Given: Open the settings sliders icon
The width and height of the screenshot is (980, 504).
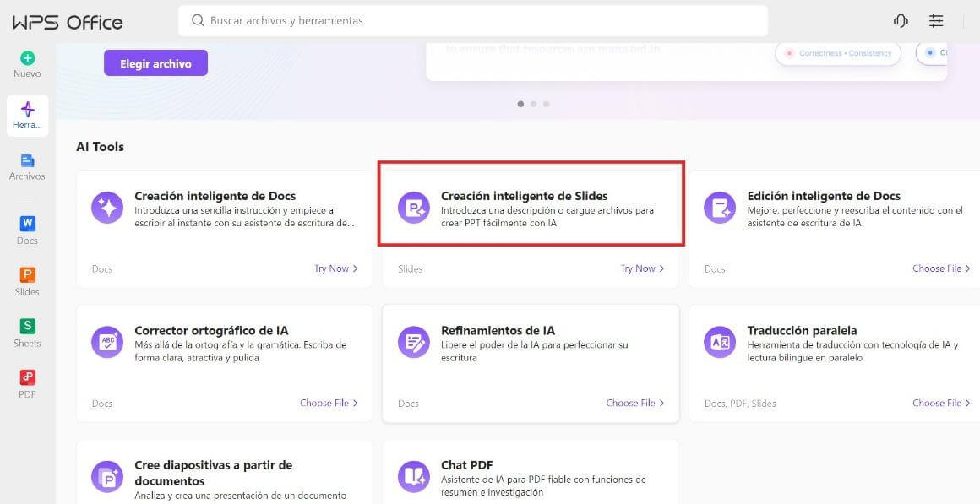Looking at the screenshot, I should (935, 20).
